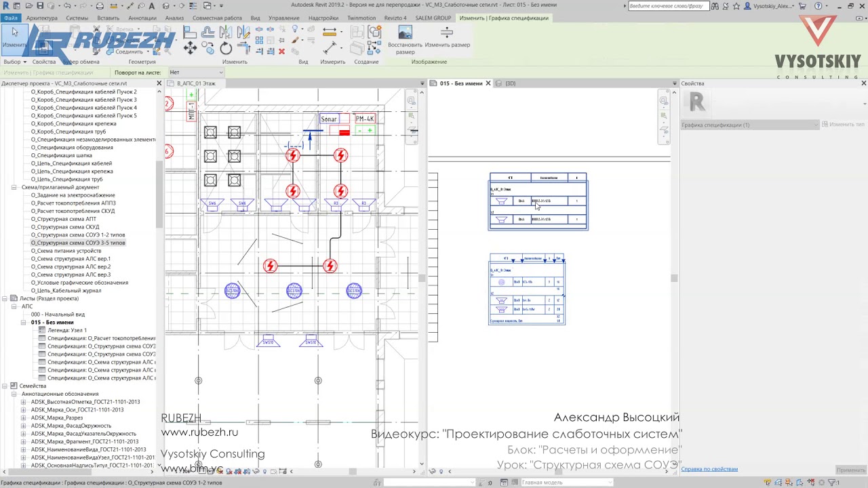The height and width of the screenshot is (488, 868).
Task: Click the 'Справка по свойствам' link
Action: pos(709,469)
